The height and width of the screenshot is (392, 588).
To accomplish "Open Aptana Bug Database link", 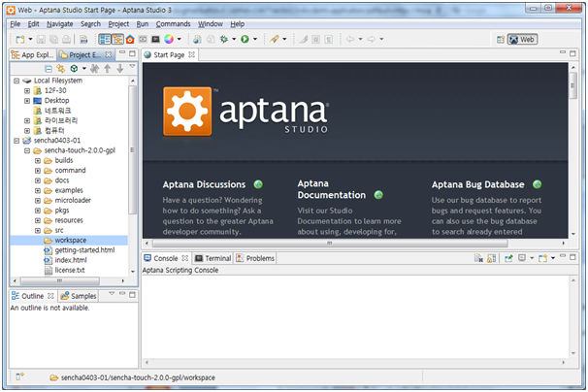I will [477, 184].
